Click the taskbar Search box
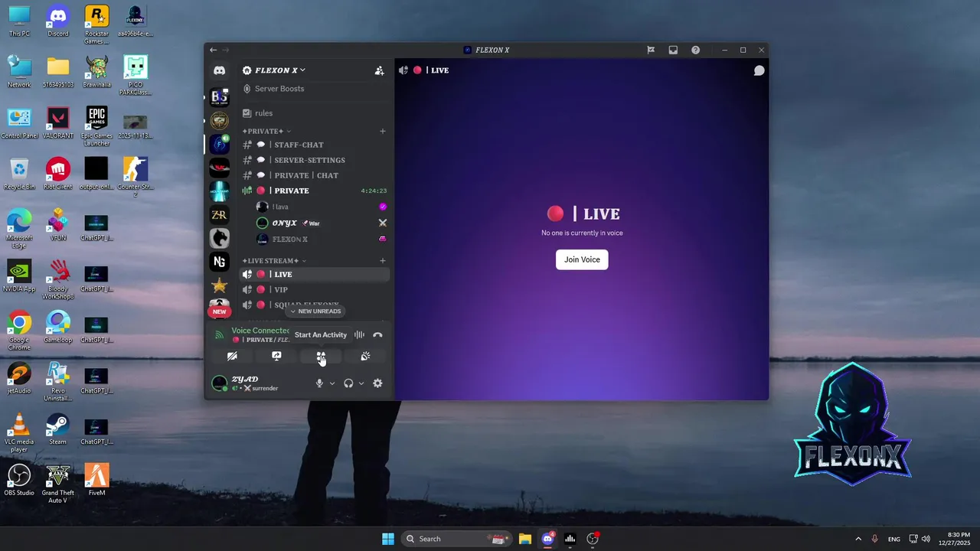The height and width of the screenshot is (551, 980). (456, 539)
